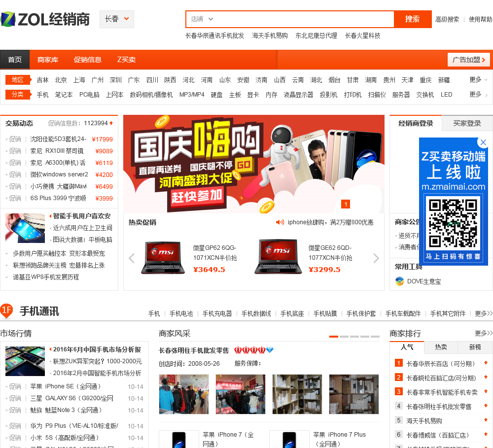
Task: Click the 微星GP62 laptop thumbnail
Action: 163,258
